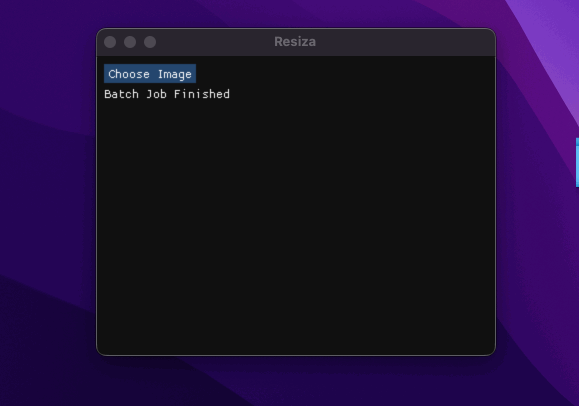Click the word Choose on the blue button
The height and width of the screenshot is (406, 579).
[x=129, y=74]
